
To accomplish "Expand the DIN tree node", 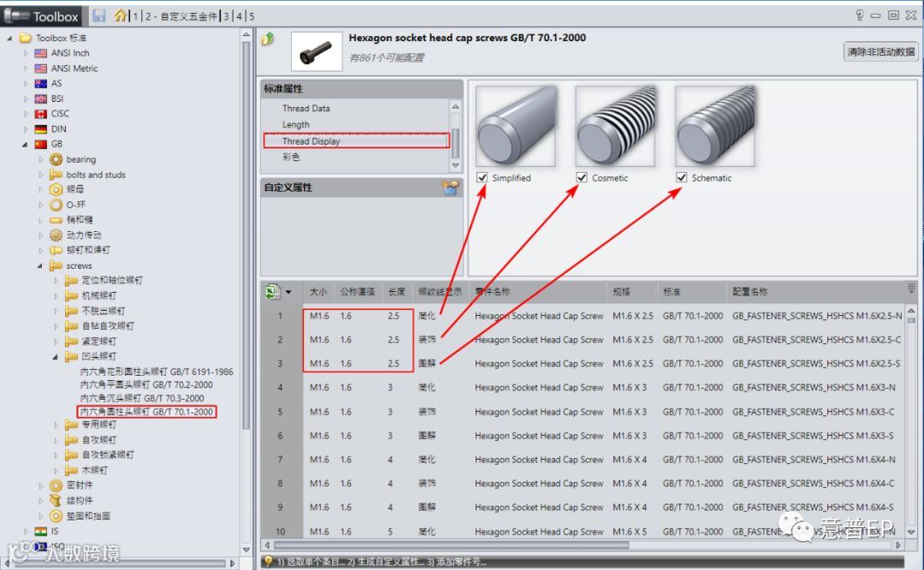I will (x=25, y=129).
